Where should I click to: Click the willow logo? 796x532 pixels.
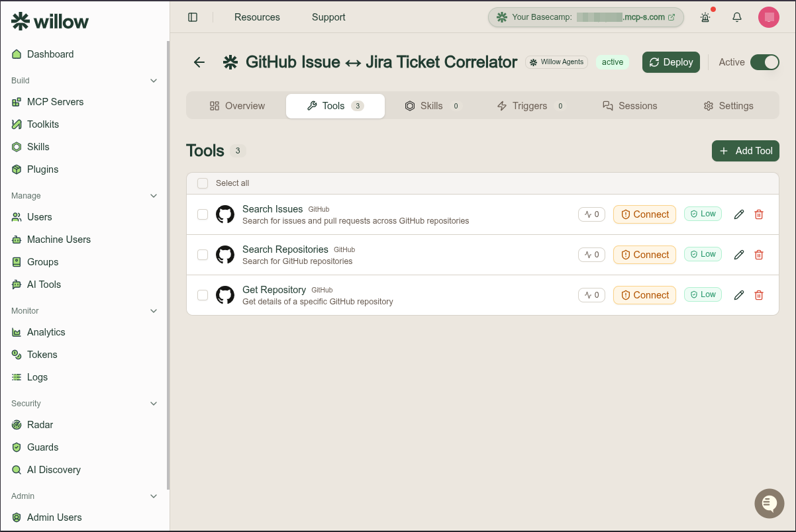[x=50, y=21]
